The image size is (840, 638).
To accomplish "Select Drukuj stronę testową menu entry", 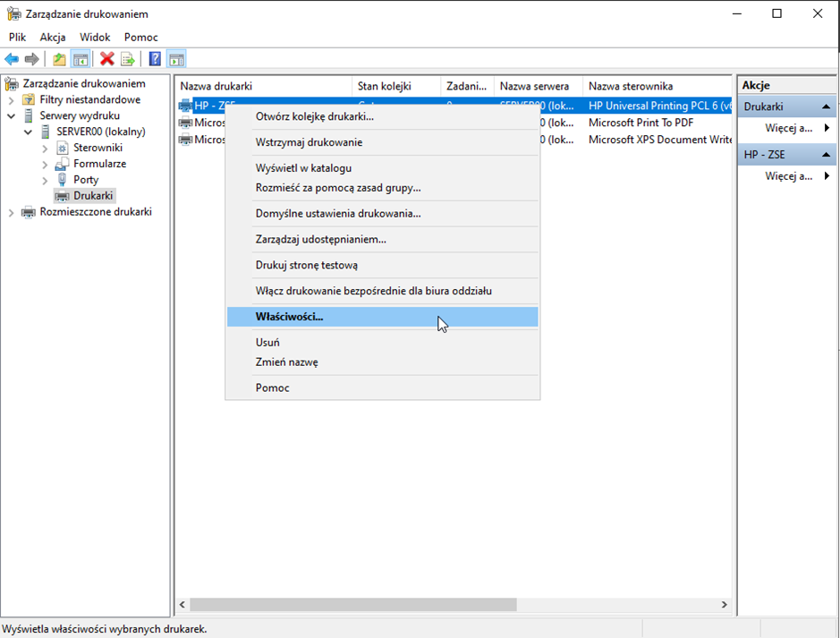I will (306, 265).
